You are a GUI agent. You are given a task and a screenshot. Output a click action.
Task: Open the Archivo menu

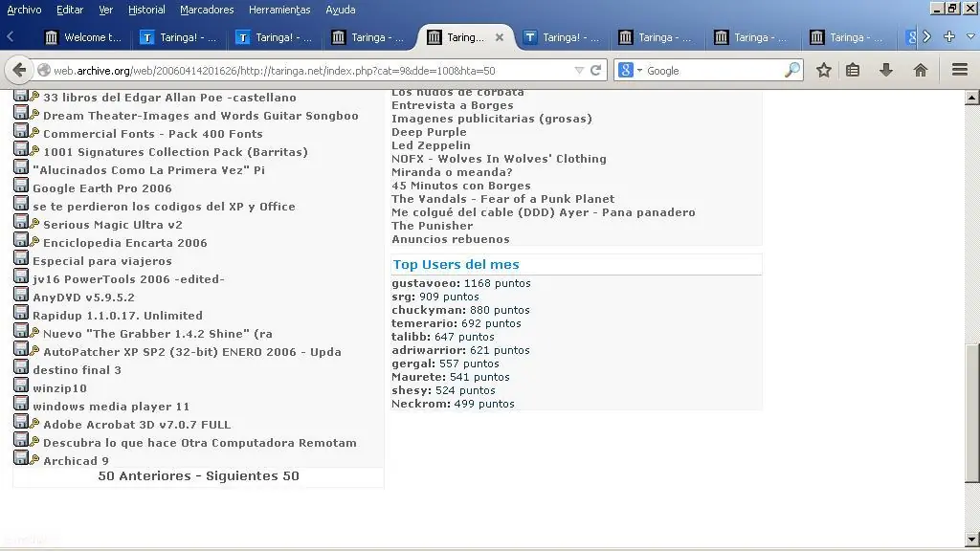click(x=24, y=10)
